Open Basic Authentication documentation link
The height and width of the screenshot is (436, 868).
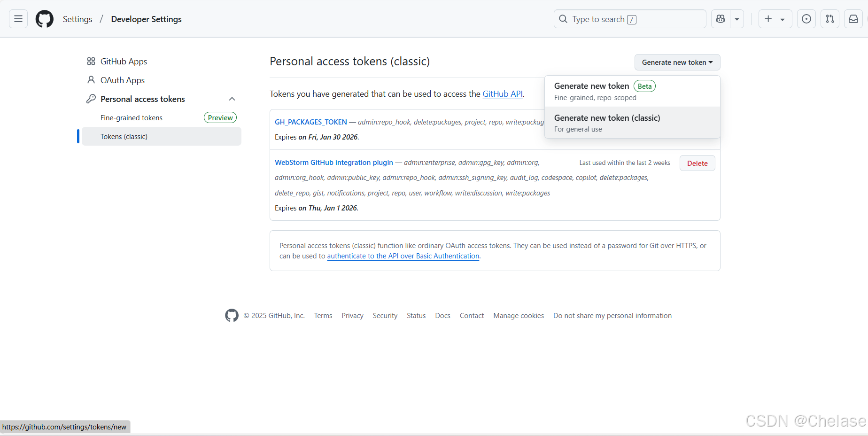[x=403, y=256]
